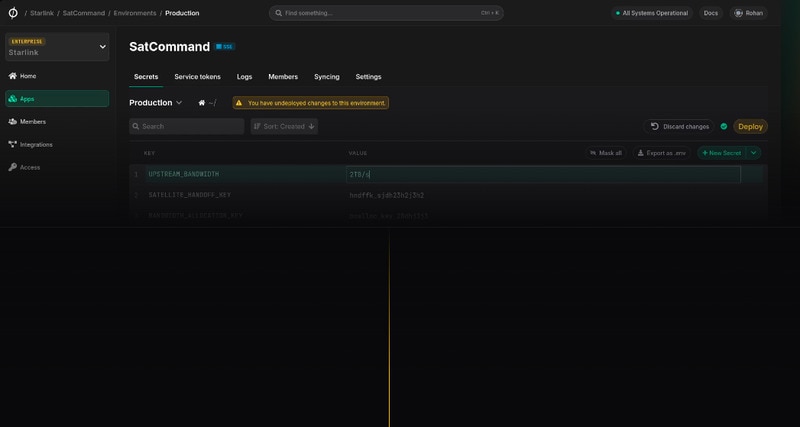Select Apps in the sidebar
The width and height of the screenshot is (800, 427).
click(x=57, y=99)
